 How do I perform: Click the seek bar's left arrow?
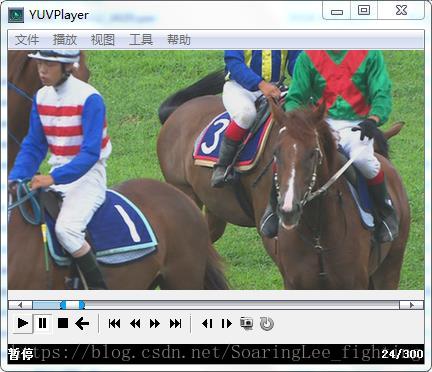coord(20,305)
